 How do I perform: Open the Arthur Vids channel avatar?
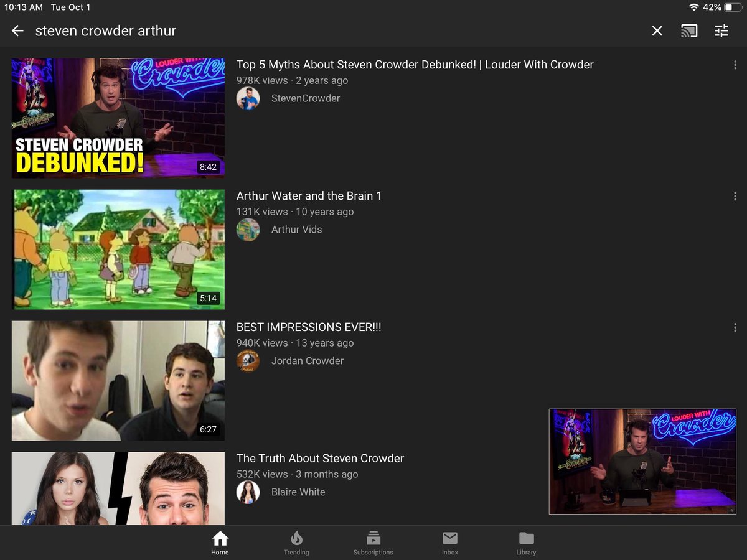[248, 230]
